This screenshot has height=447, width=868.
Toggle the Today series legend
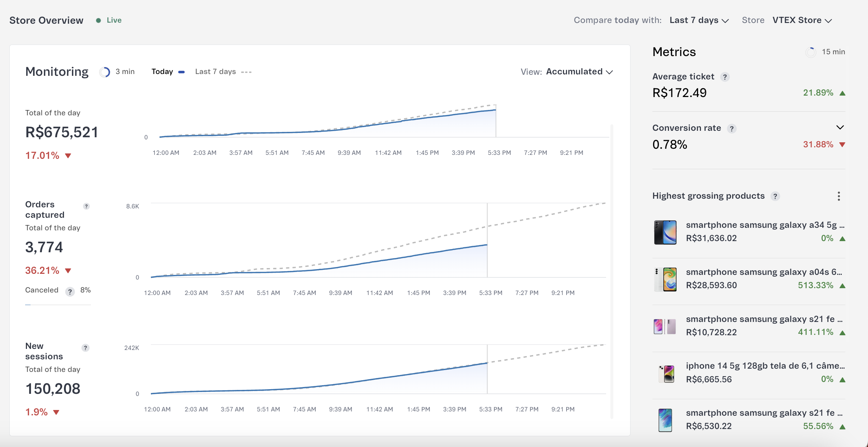[x=168, y=72]
